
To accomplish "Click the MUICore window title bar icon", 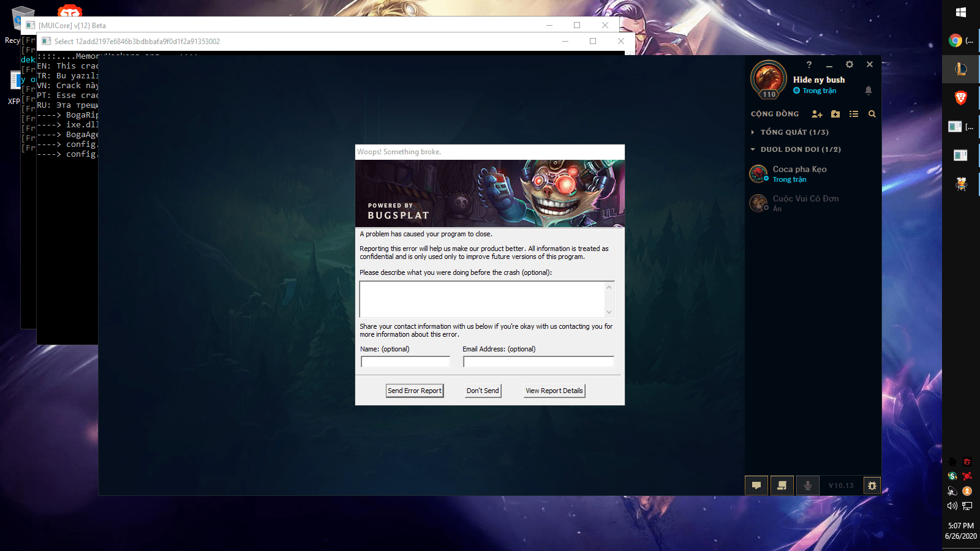I will (31, 25).
